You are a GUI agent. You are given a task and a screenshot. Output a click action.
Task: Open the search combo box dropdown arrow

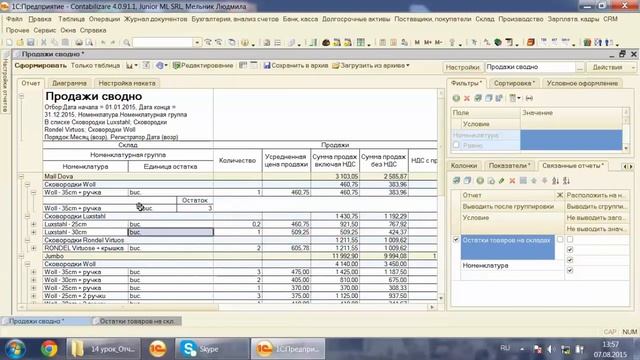(197, 42)
